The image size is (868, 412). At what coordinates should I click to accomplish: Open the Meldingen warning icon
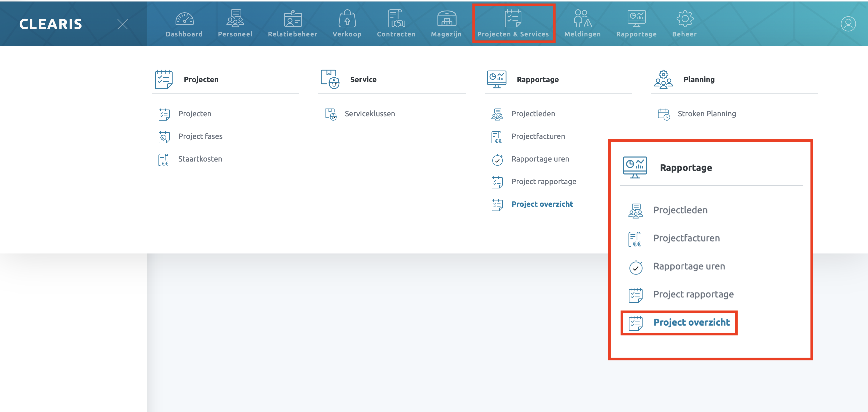pos(582,19)
